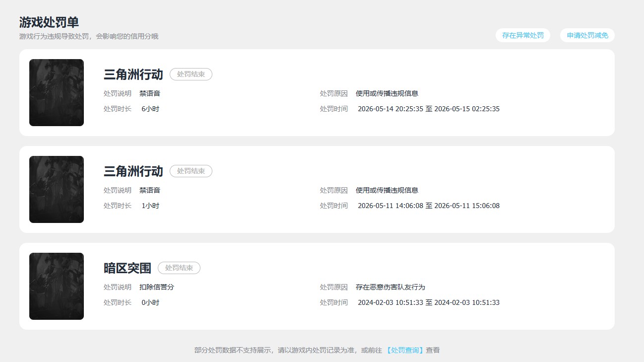Open the 6小时 禁语音 card thumbnail

[57, 92]
